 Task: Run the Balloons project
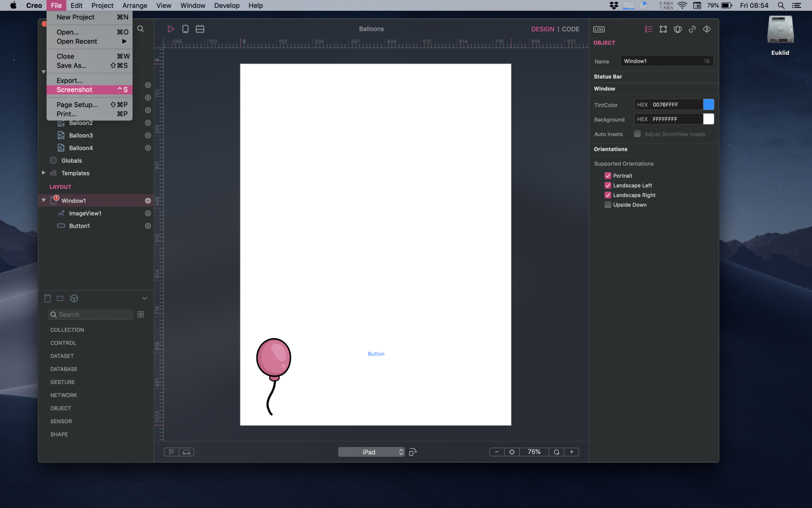171,29
